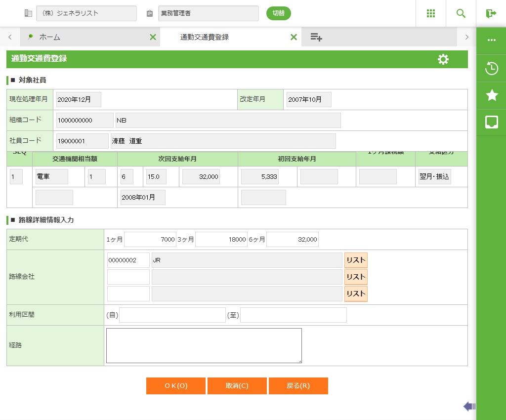Click the add new tab icon

316,37
